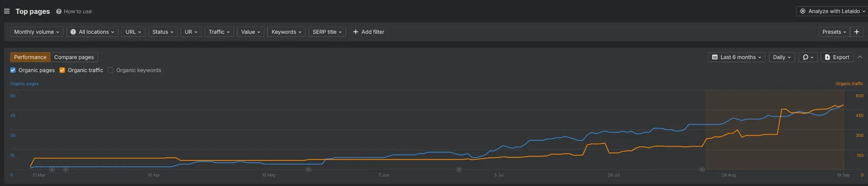The width and height of the screenshot is (868, 186).
Task: Uncheck the Organic pages checkbox
Action: (13, 70)
